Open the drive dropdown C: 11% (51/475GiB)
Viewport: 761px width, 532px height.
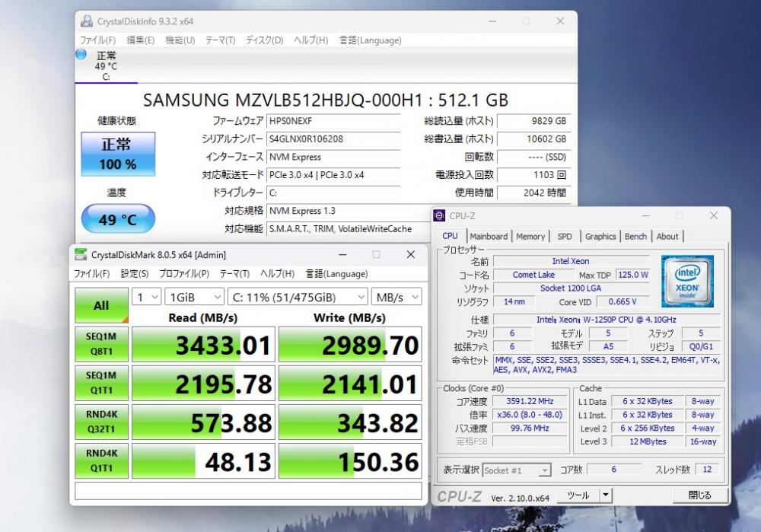pyautogui.click(x=298, y=297)
